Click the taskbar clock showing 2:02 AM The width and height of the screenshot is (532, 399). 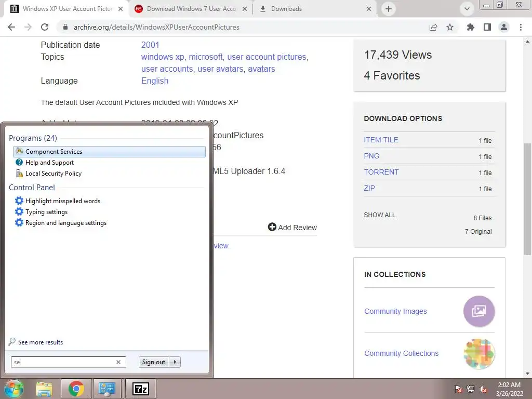coord(509,389)
